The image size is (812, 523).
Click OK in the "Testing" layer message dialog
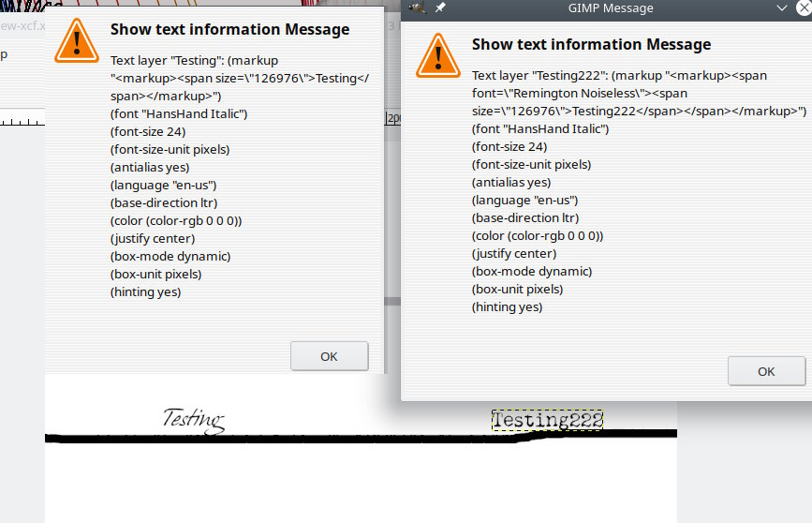329,356
